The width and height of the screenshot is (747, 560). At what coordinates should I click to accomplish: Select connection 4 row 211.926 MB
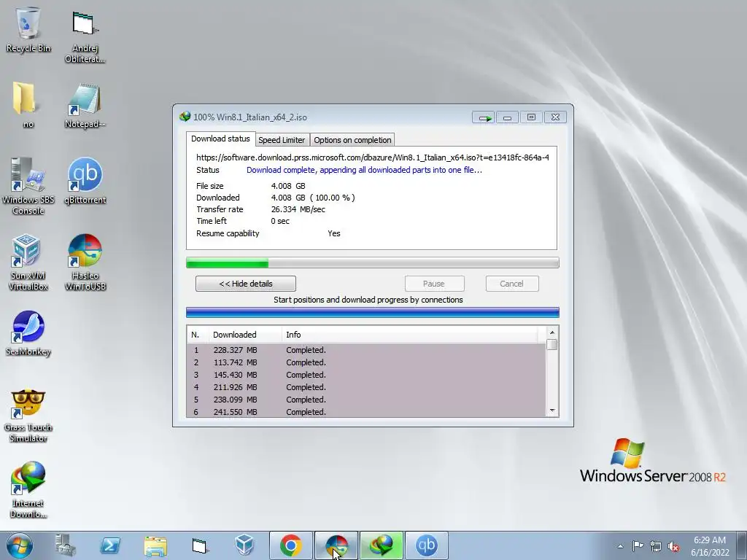366,387
